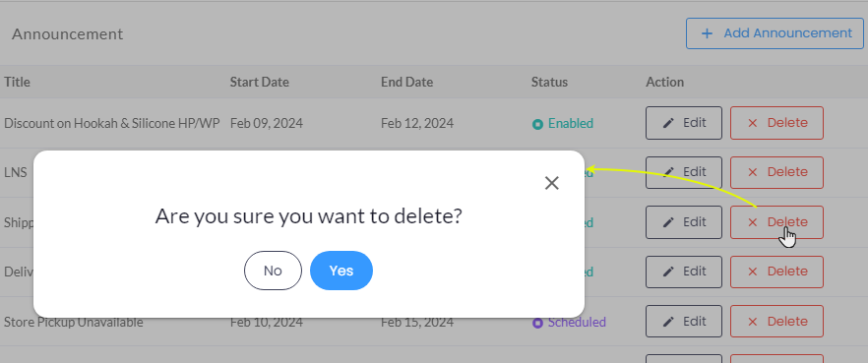This screenshot has width=868, height=363.
Task: Click plus icon in Add Announcement
Action: [707, 33]
